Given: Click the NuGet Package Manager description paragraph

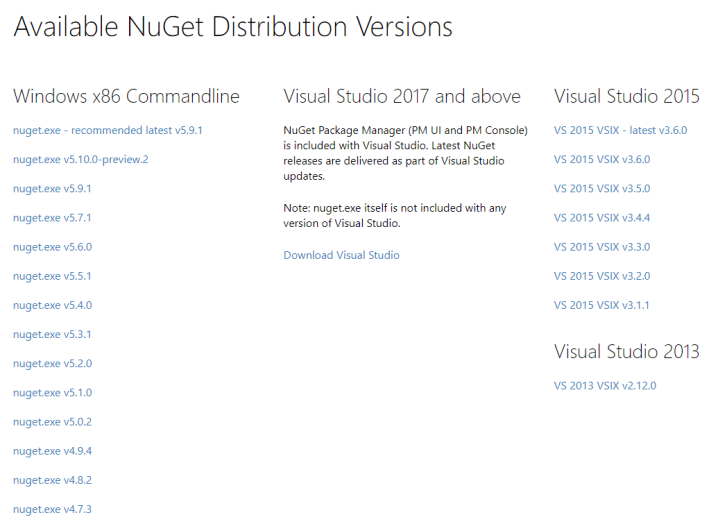Looking at the screenshot, I should (406, 153).
